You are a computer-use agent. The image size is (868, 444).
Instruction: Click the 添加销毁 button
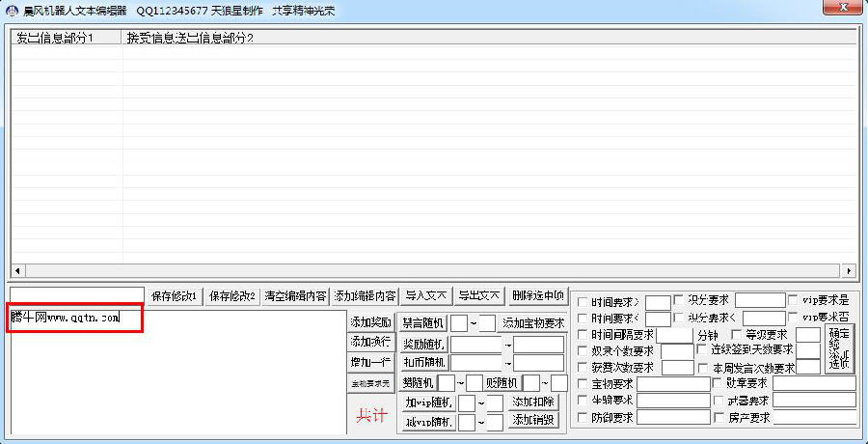tap(533, 420)
